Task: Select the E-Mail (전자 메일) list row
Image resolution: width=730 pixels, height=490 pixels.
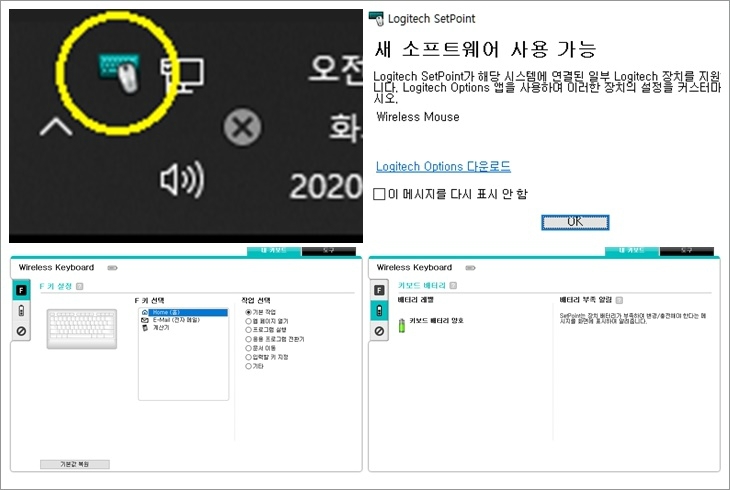Action: pos(183,320)
